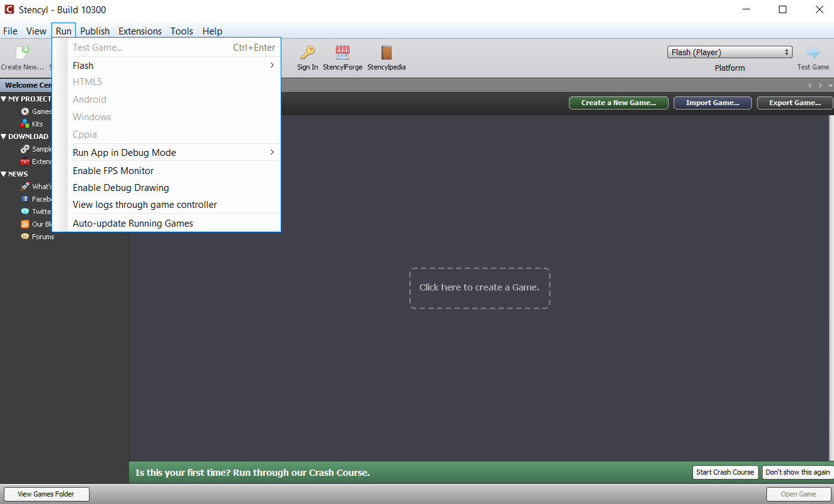Start Crash Course
Screen dimensions: 834x504
tap(725, 472)
